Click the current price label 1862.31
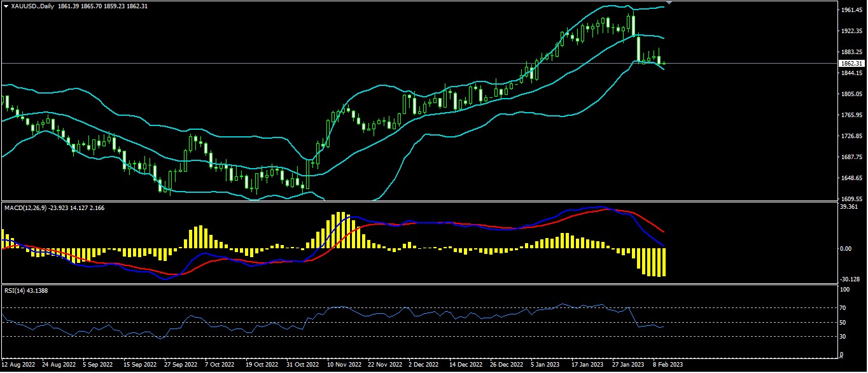 850,64
